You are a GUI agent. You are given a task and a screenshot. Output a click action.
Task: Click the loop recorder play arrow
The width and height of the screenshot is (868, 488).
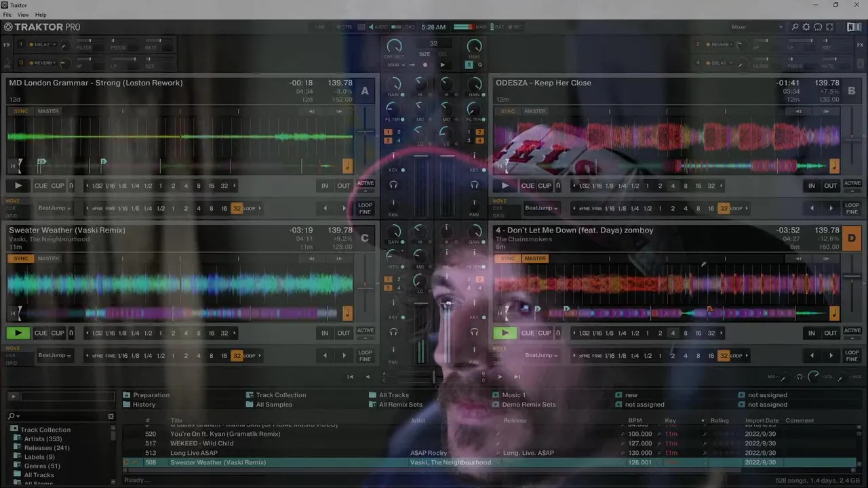click(x=442, y=65)
